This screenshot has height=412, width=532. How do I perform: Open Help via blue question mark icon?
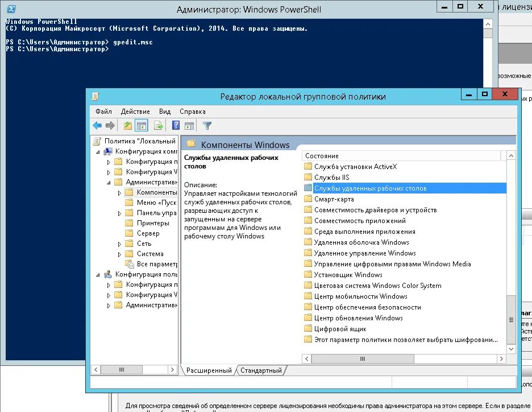(176, 125)
